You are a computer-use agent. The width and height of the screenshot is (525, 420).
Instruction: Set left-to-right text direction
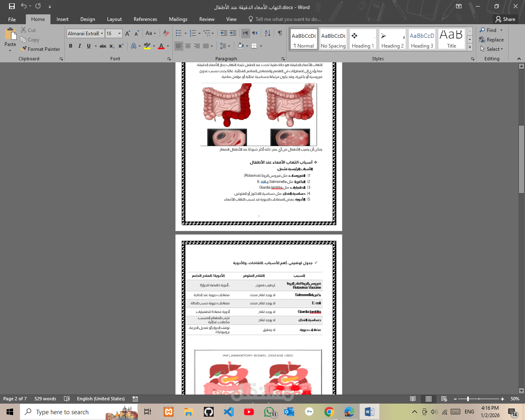(x=246, y=33)
